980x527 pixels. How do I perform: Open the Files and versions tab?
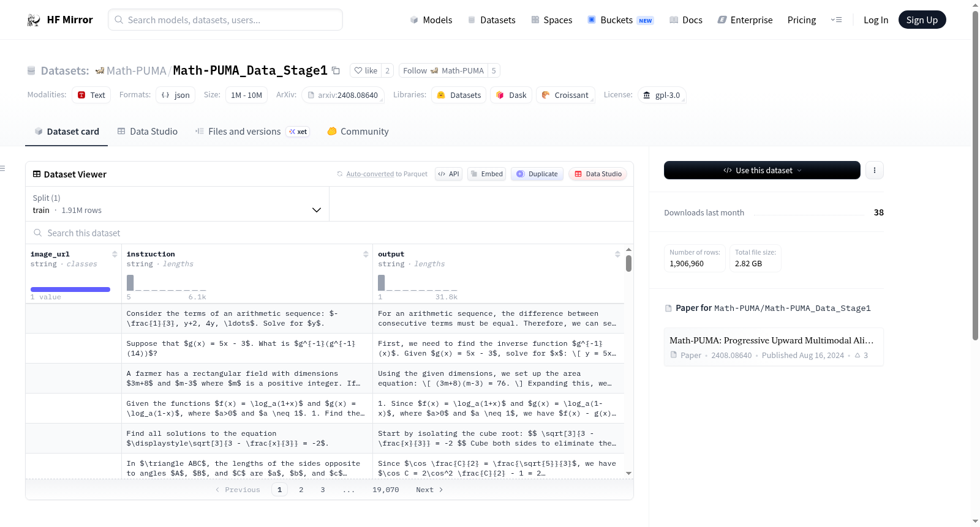coord(252,132)
